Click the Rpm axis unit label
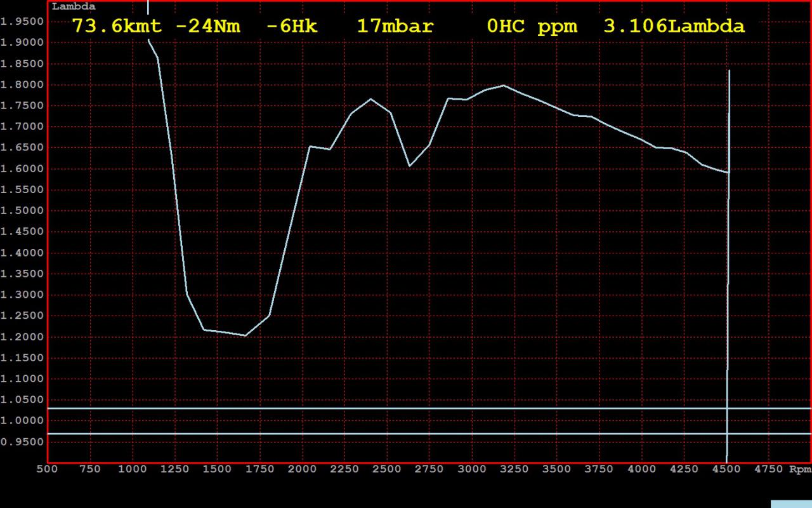 pos(800,469)
